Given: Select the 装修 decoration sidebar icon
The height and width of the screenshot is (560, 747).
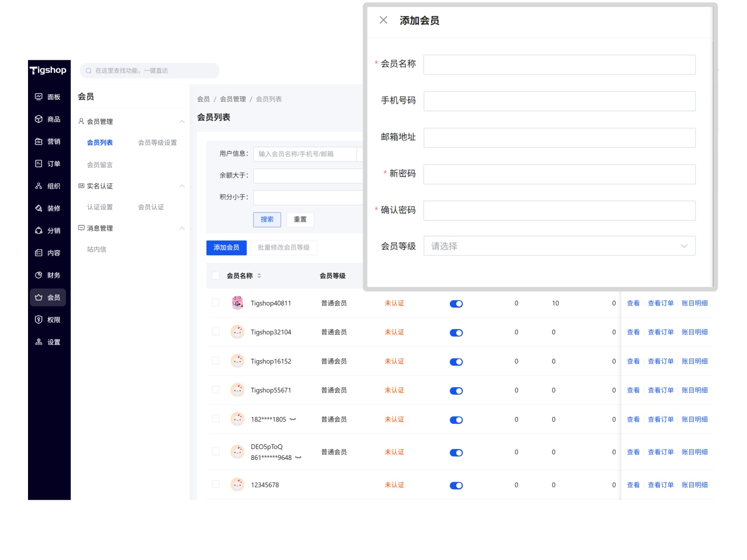Looking at the screenshot, I should tap(39, 208).
